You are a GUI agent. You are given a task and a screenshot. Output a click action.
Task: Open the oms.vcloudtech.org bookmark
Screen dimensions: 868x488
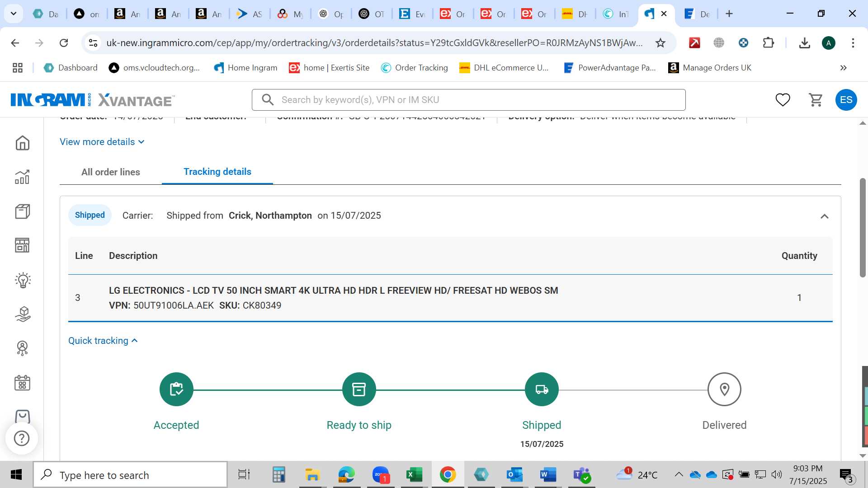tap(154, 68)
